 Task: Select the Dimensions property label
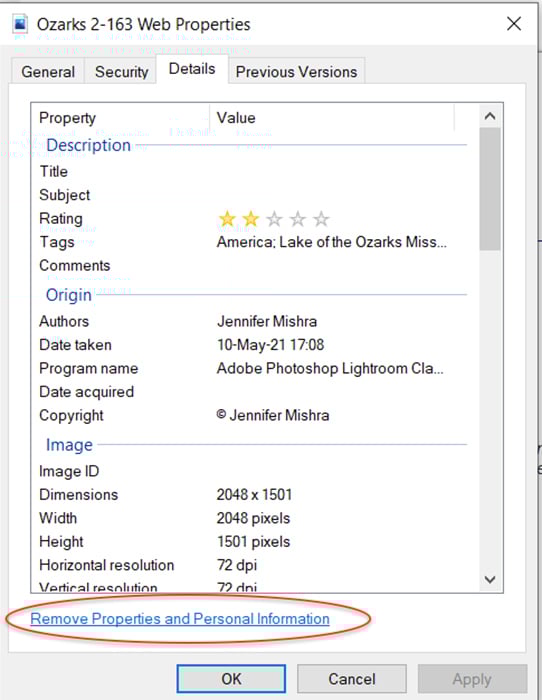(79, 495)
